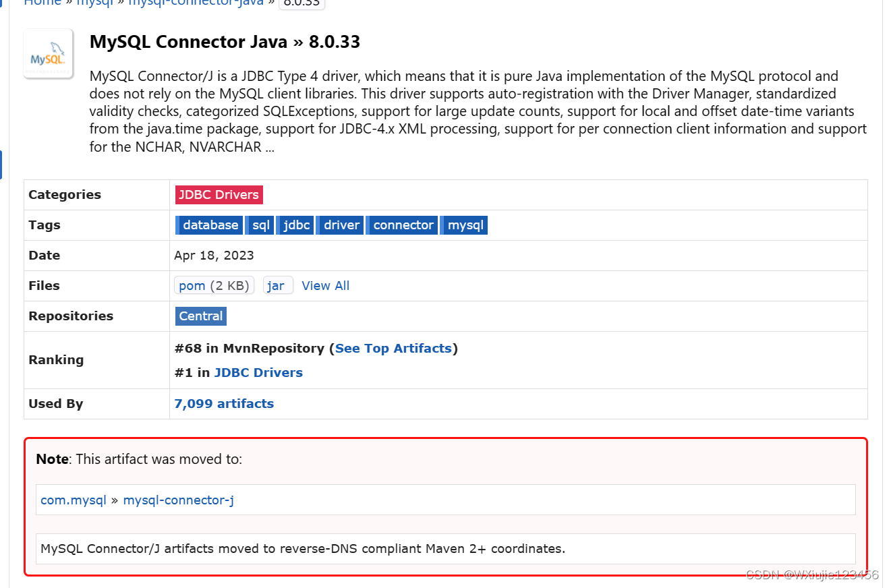Open the 7,099 artifacts link
Screen dimensions: 889x588
pos(224,404)
